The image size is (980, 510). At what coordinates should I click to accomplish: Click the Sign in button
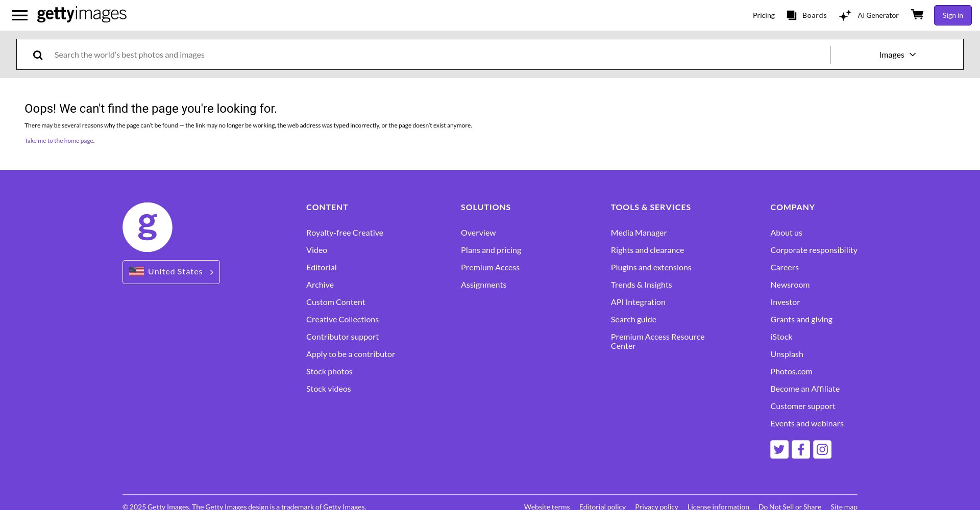952,15
